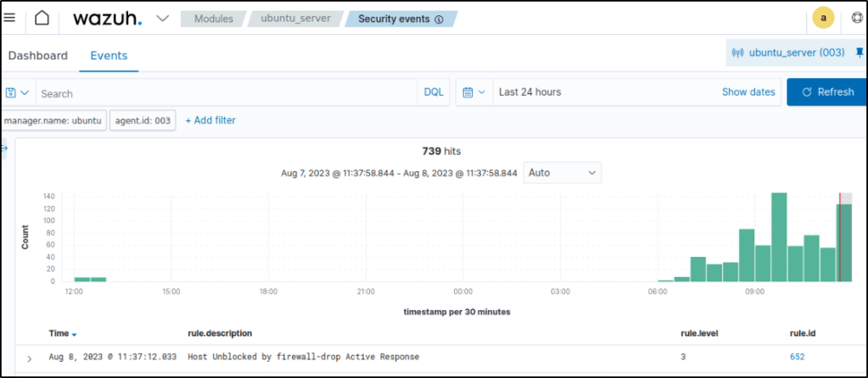Expand the Wazuh menu chevron
Viewport: 868px width, 378px height.
(163, 19)
